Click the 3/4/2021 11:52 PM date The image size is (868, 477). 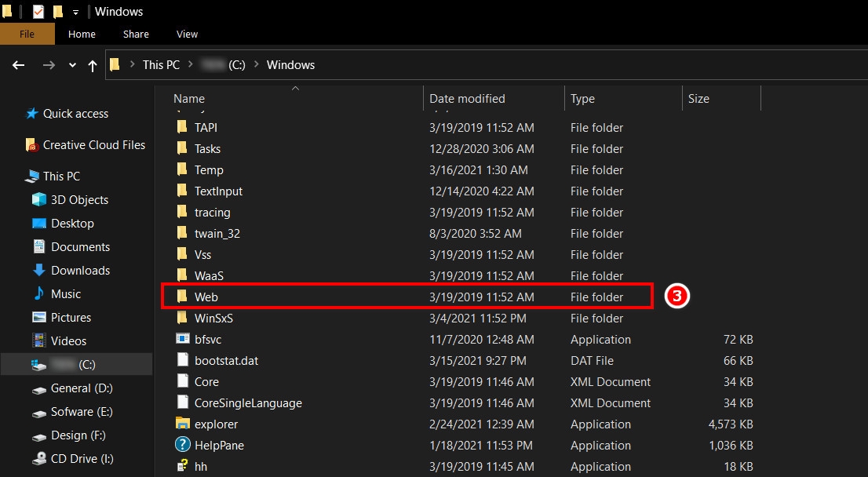tap(478, 319)
